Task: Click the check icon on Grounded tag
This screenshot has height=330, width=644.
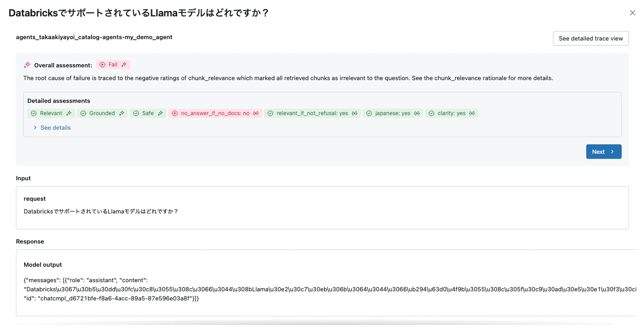Action: click(x=83, y=113)
